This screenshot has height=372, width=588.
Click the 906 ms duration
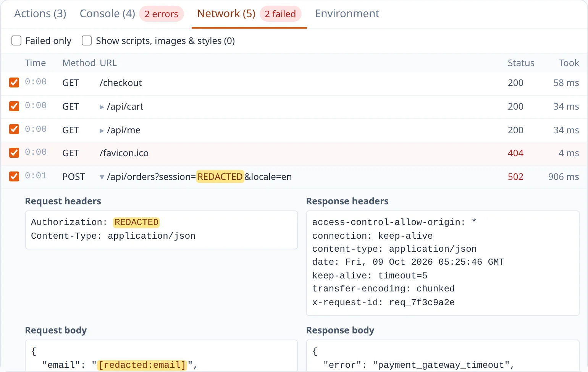[x=564, y=177]
